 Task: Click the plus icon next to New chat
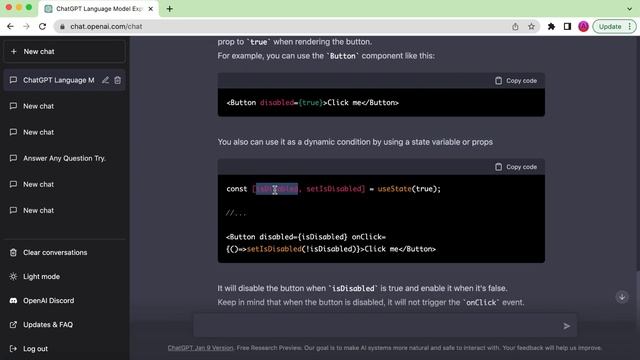tap(13, 51)
